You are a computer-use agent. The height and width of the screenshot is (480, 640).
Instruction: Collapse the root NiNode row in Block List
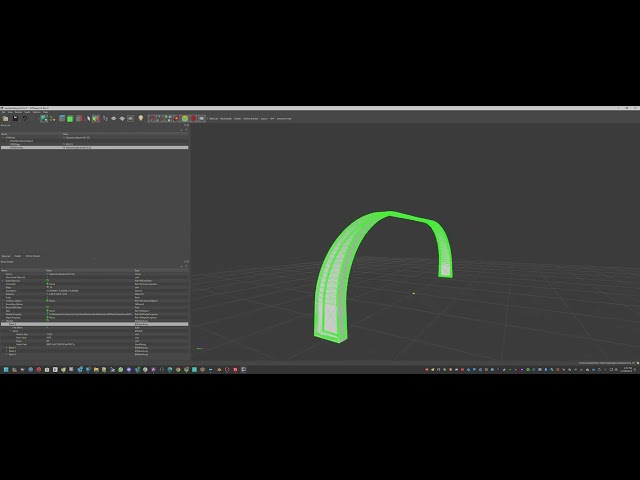point(3,138)
